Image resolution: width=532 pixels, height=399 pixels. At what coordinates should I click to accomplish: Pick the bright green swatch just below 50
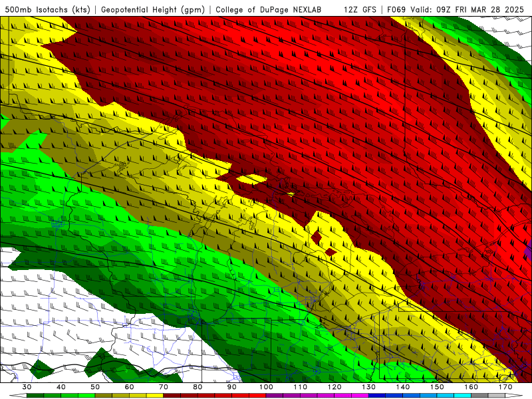pos(86,396)
